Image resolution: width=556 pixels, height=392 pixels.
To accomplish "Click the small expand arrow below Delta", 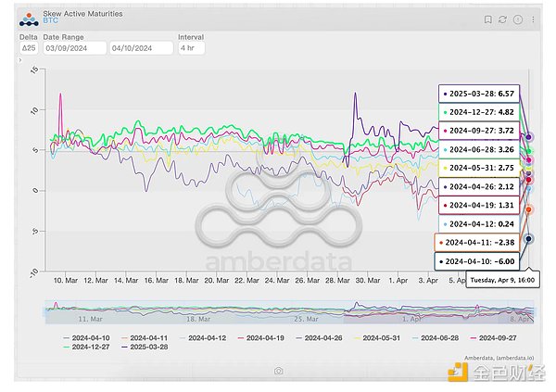I will point(21,60).
